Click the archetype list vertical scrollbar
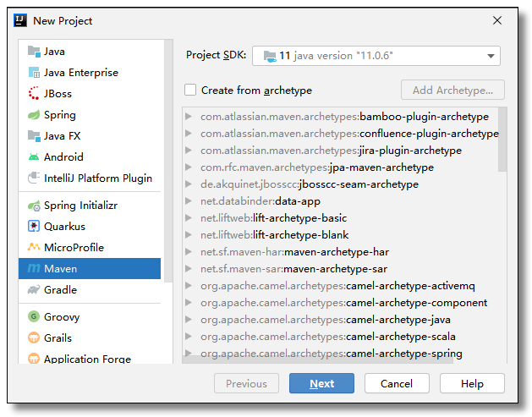Screen dimensions: 532x417 [x=502, y=140]
